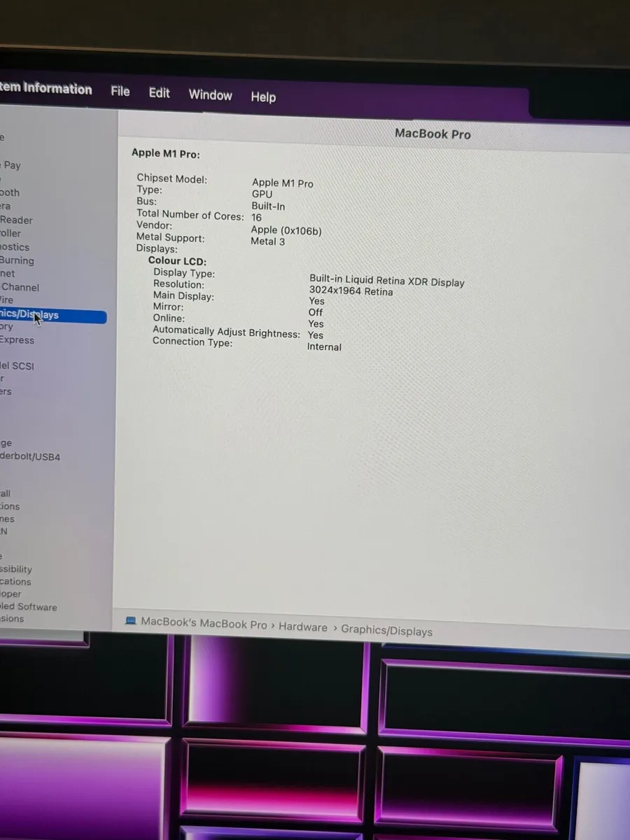Select the FireWire sidebar item
This screenshot has width=630, height=840.
tap(7, 300)
